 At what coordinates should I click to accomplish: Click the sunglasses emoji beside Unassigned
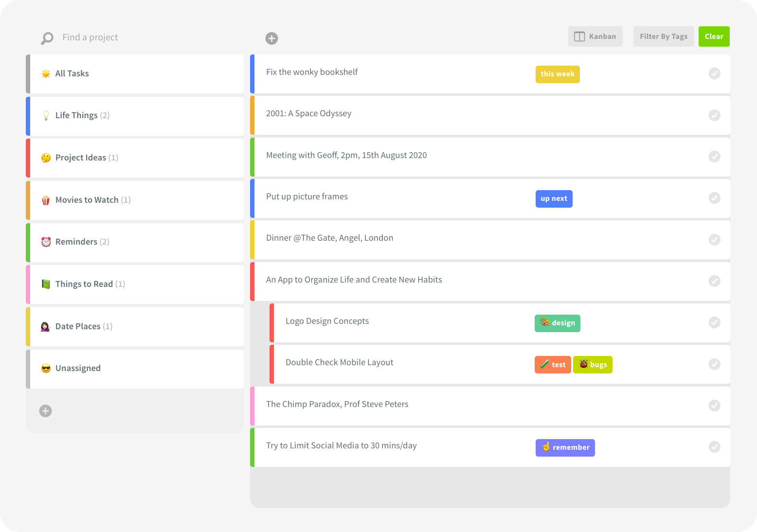[x=46, y=368]
